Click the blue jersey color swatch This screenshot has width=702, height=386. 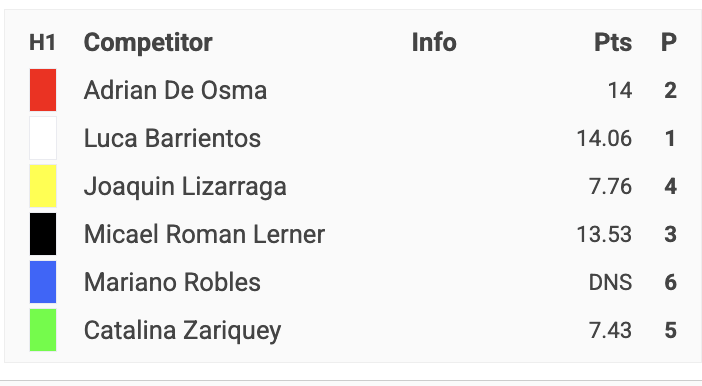pyautogui.click(x=43, y=282)
